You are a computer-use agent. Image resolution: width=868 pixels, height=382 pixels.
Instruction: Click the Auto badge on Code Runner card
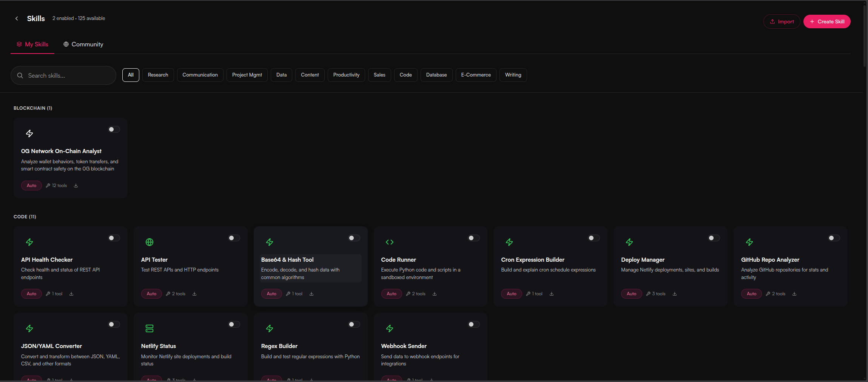(392, 294)
